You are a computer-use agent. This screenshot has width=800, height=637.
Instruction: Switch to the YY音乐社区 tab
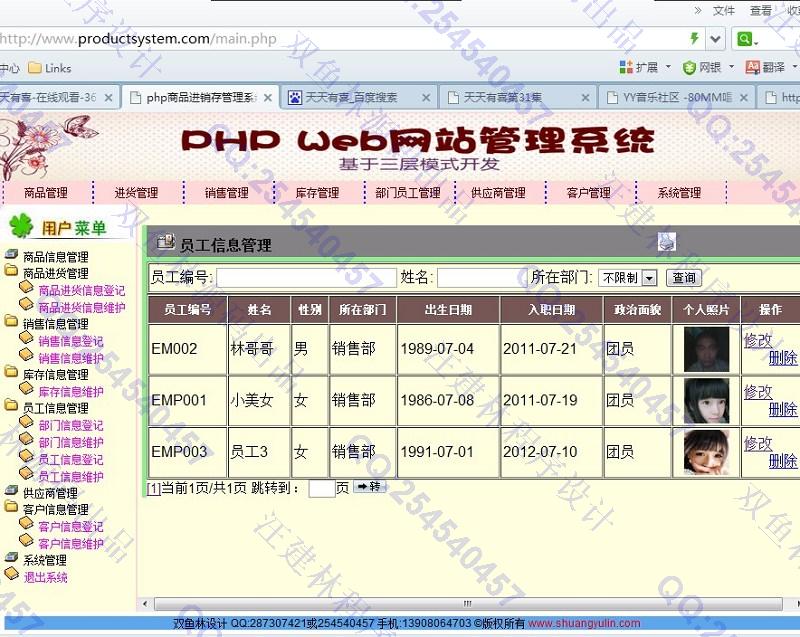677,97
